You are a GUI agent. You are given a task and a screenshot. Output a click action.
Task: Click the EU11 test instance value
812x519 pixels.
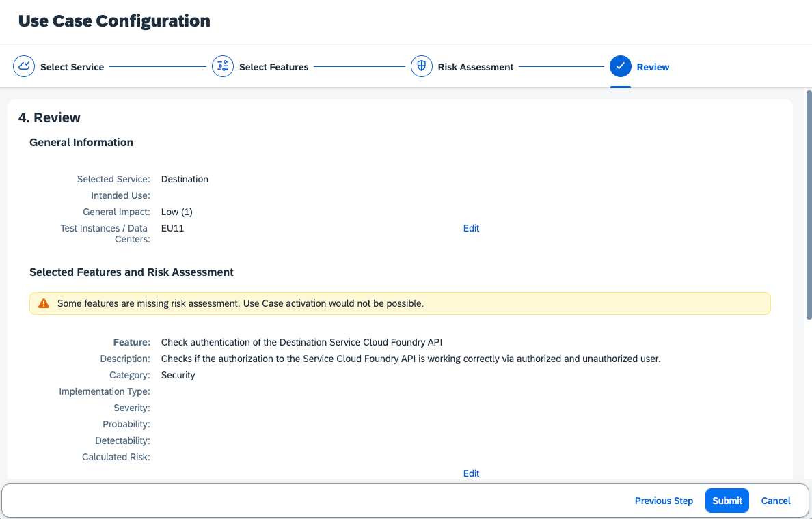(172, 228)
